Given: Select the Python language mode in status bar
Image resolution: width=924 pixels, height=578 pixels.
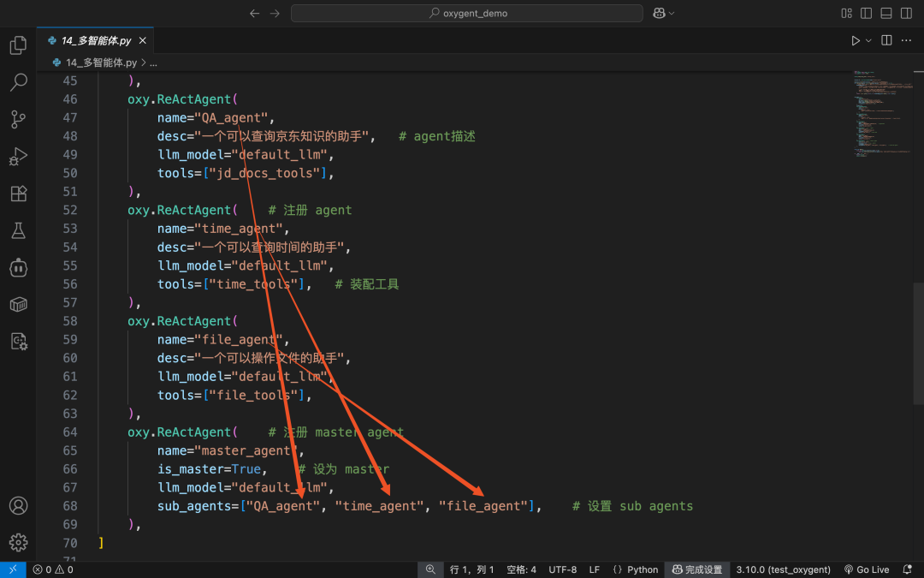Looking at the screenshot, I should (x=635, y=569).
